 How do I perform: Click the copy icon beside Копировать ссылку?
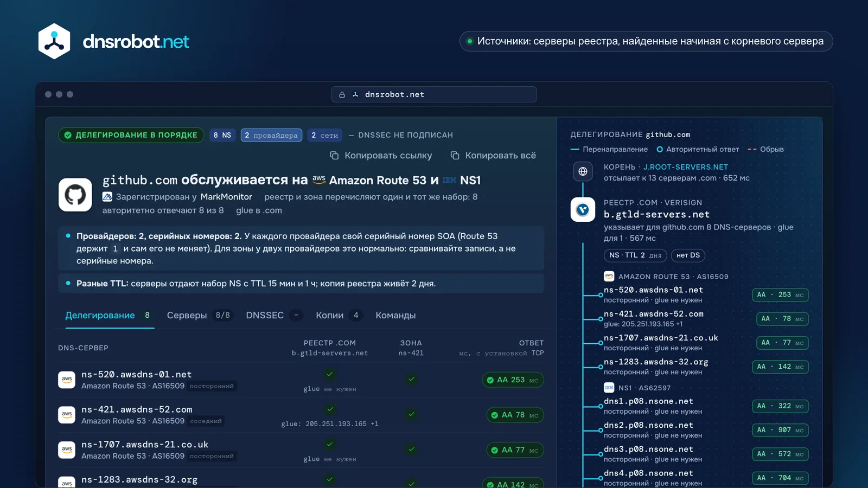click(x=334, y=156)
